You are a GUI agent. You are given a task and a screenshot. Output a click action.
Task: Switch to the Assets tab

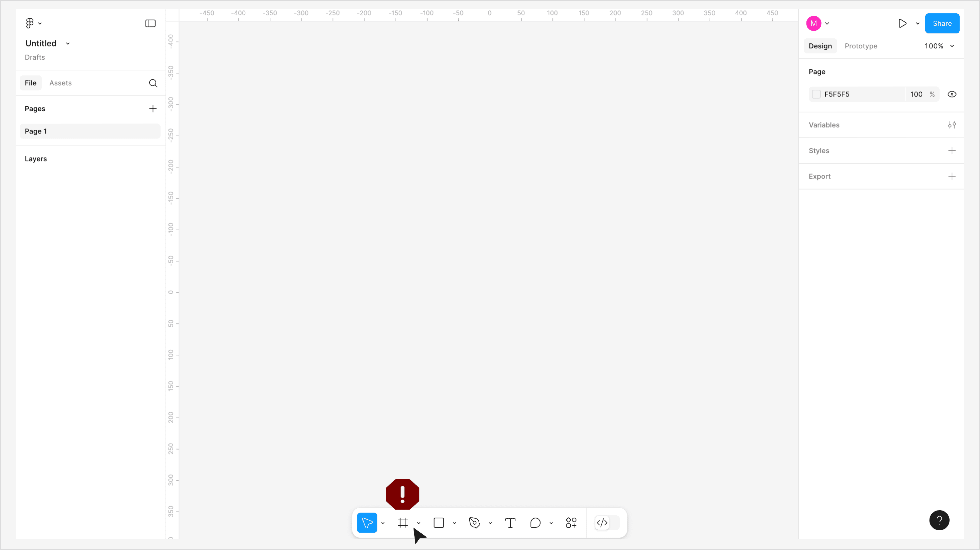(60, 83)
